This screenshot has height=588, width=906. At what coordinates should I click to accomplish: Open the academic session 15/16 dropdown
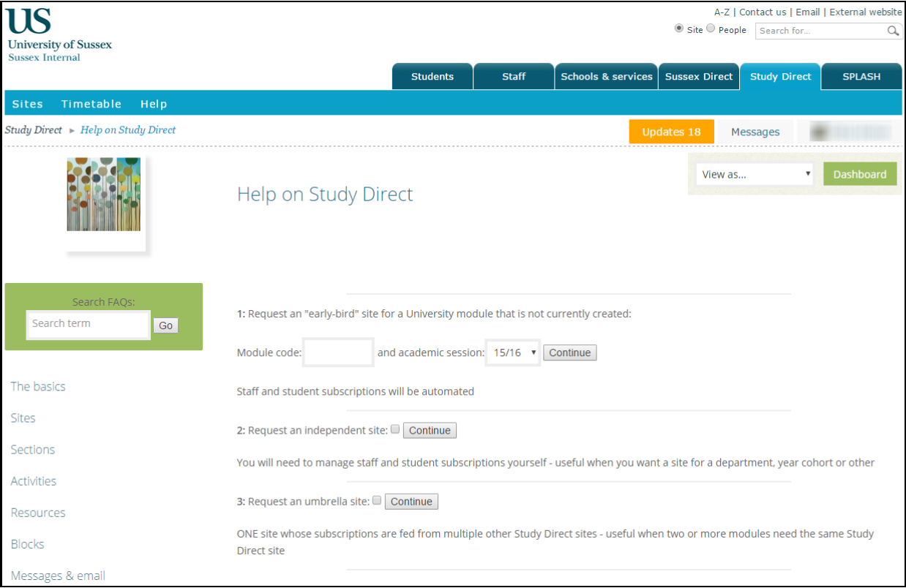[513, 353]
